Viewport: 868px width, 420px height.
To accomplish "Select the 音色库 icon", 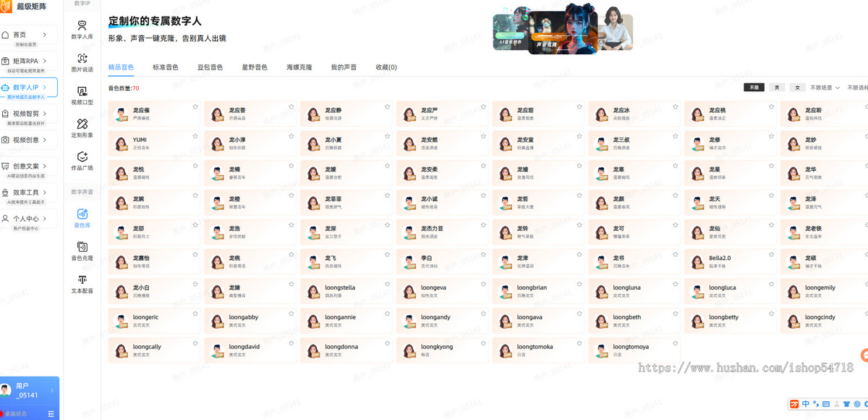I will click(82, 214).
